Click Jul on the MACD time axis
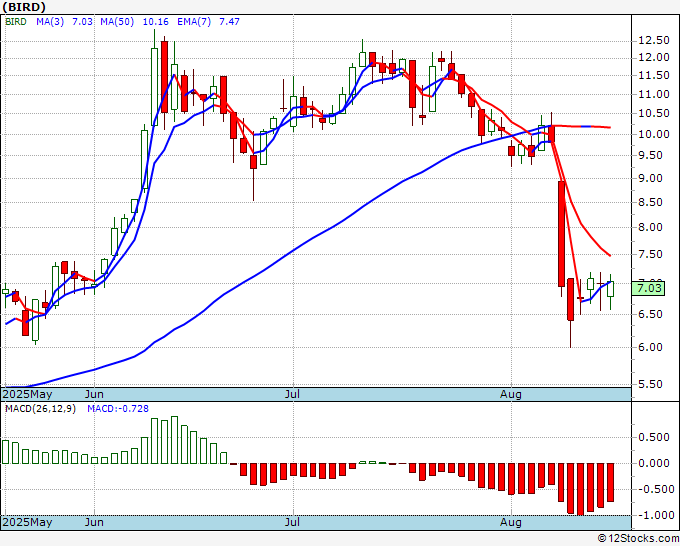The height and width of the screenshot is (546, 680). 293,522
